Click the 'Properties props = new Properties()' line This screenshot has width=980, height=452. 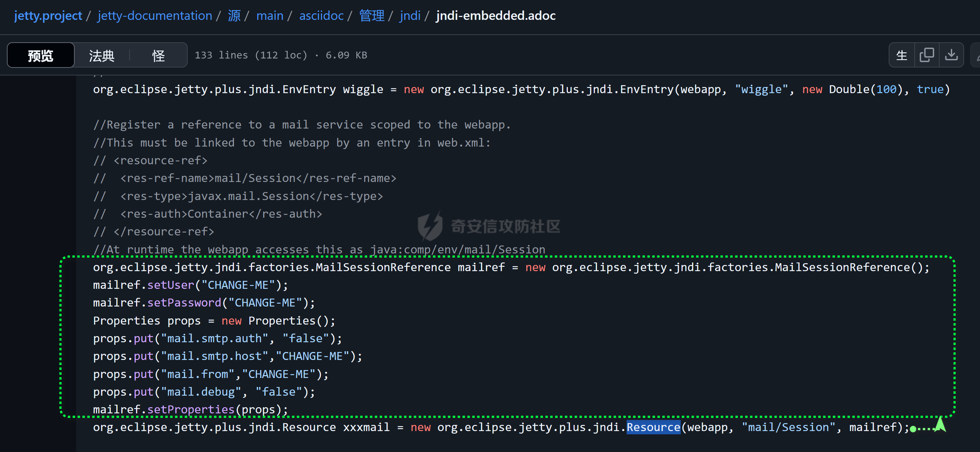(214, 321)
